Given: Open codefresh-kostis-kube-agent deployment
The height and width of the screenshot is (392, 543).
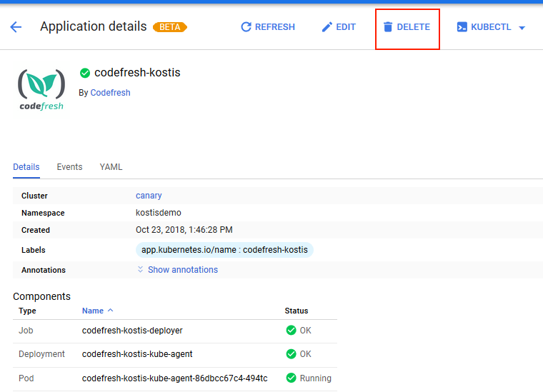Looking at the screenshot, I should tap(137, 354).
